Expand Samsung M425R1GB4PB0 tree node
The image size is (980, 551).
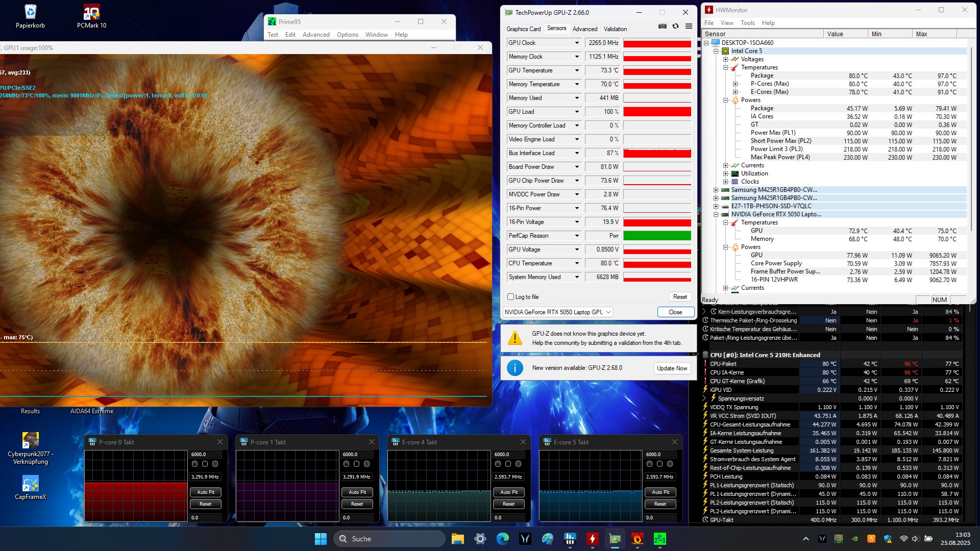pyautogui.click(x=716, y=190)
